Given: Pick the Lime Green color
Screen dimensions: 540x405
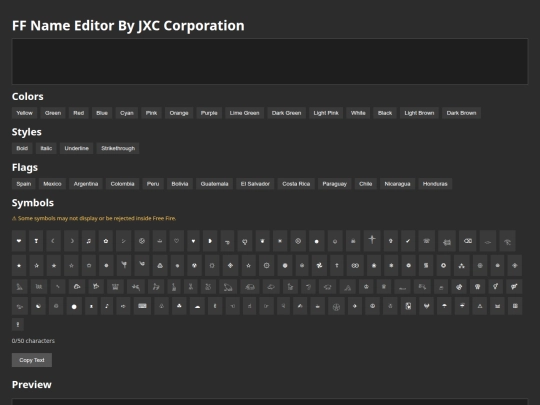Looking at the screenshot, I should click(245, 113).
